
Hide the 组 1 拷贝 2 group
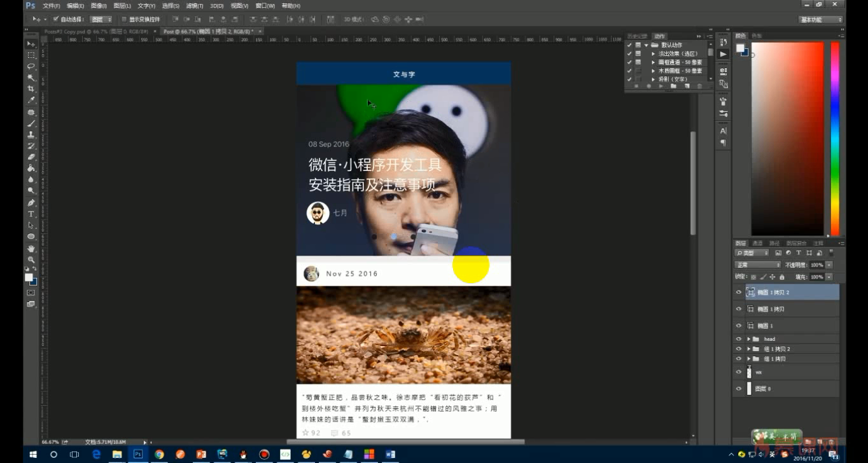coord(739,349)
